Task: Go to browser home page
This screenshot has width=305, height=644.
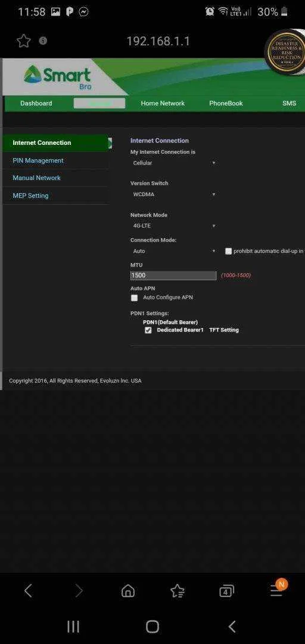Action: coord(128,591)
